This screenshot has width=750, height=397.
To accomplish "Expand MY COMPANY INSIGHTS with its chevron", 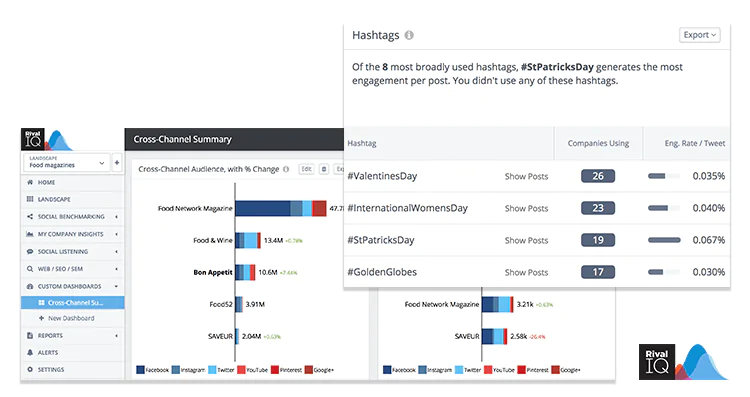I will pos(116,234).
